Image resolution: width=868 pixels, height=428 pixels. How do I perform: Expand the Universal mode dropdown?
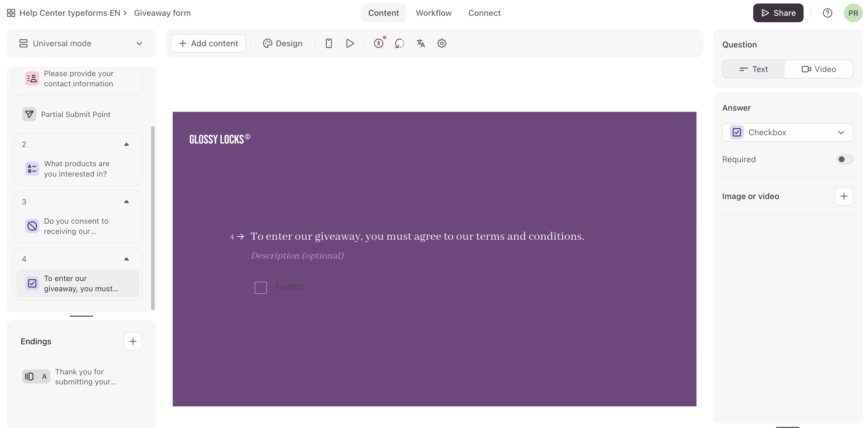click(81, 43)
